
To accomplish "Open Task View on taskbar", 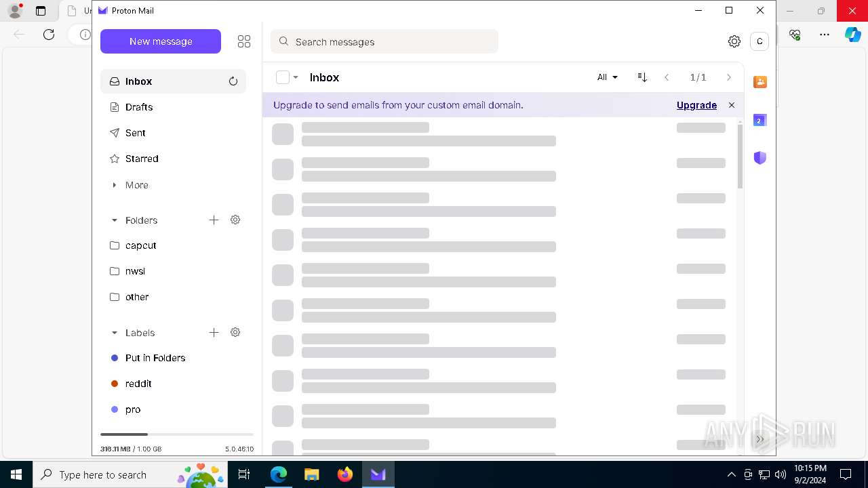I will pos(245,474).
